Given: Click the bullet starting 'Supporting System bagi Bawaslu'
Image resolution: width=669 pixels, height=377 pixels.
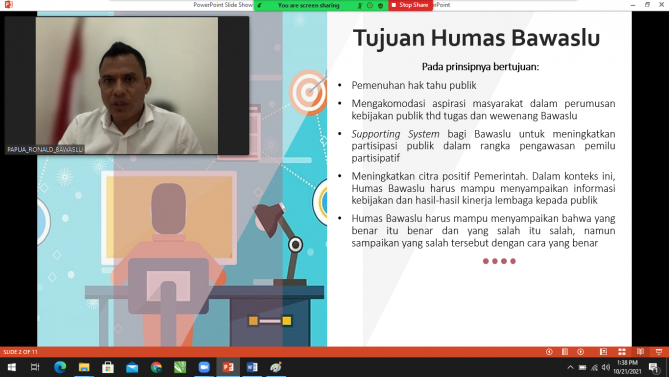Looking at the screenshot, I should click(x=483, y=146).
